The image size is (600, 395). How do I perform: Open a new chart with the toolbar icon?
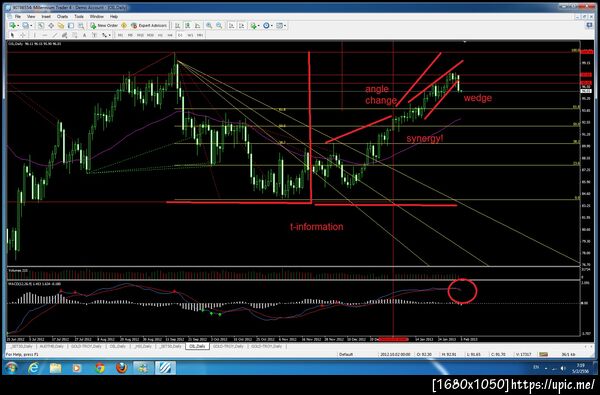pos(13,25)
